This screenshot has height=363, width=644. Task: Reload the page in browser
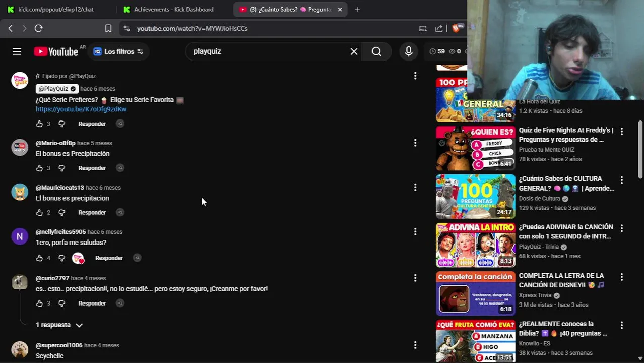(38, 28)
